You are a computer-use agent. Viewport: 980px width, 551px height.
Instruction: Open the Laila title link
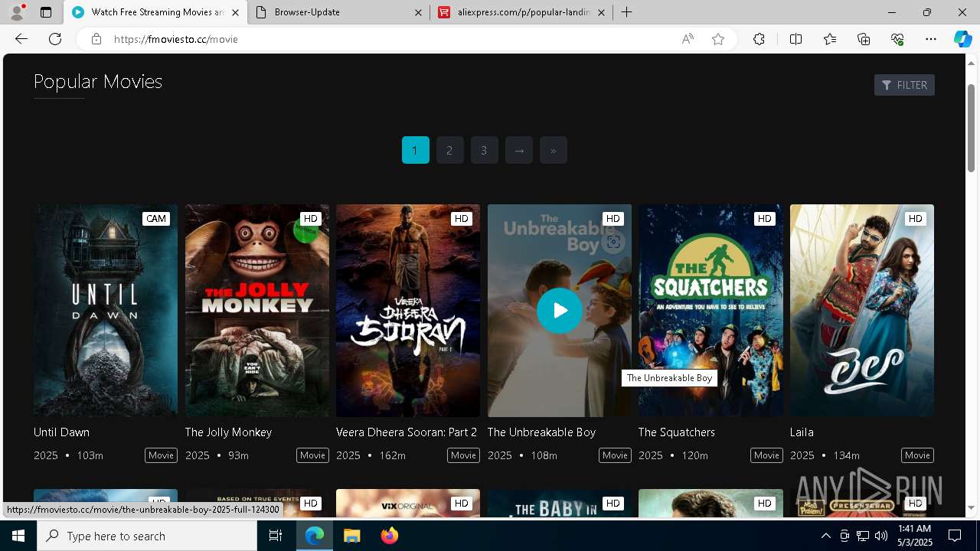click(x=802, y=432)
